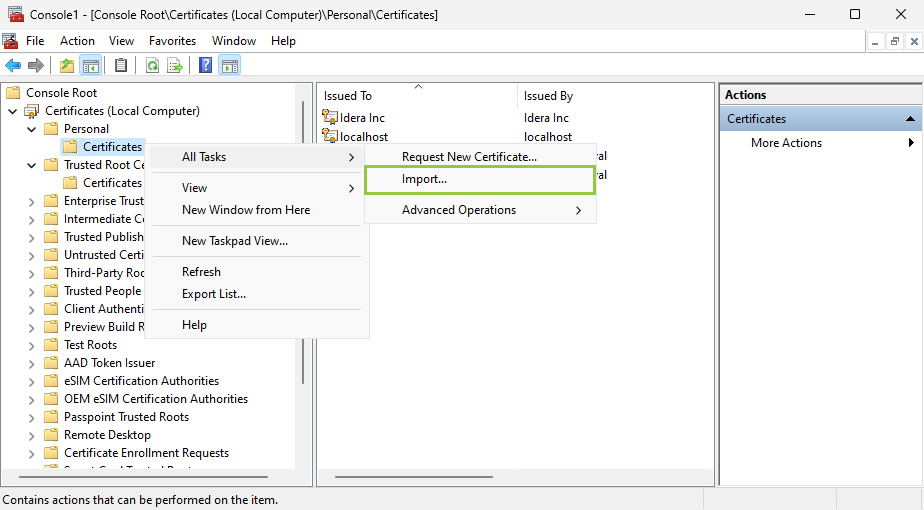Image resolution: width=924 pixels, height=510 pixels.
Task: Select New Taskpad View... entry
Action: point(256,241)
